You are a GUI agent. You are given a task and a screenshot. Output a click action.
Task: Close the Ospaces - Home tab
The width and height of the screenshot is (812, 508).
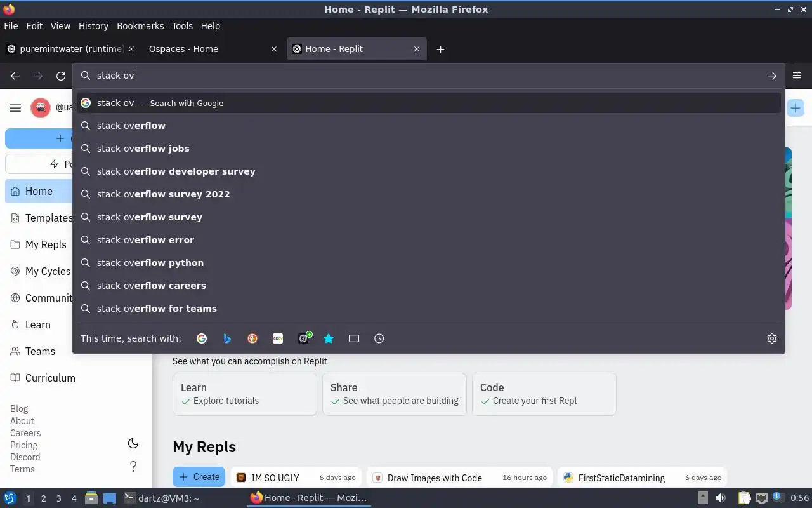point(274,49)
